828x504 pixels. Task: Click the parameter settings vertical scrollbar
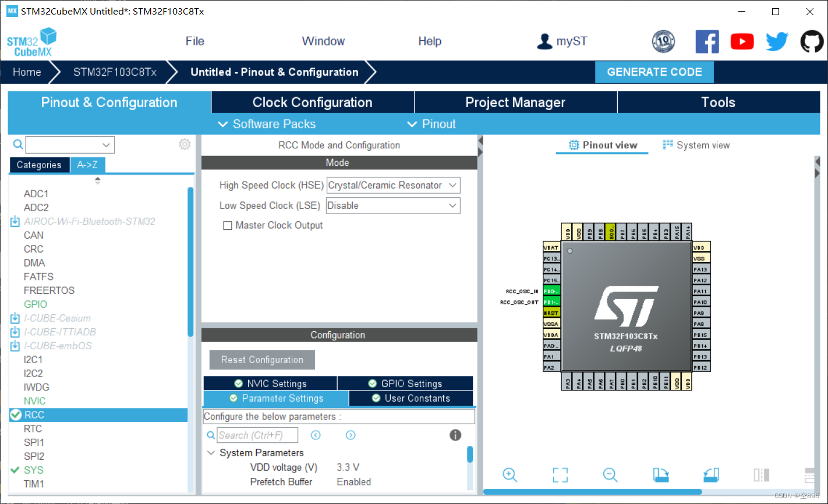point(470,455)
